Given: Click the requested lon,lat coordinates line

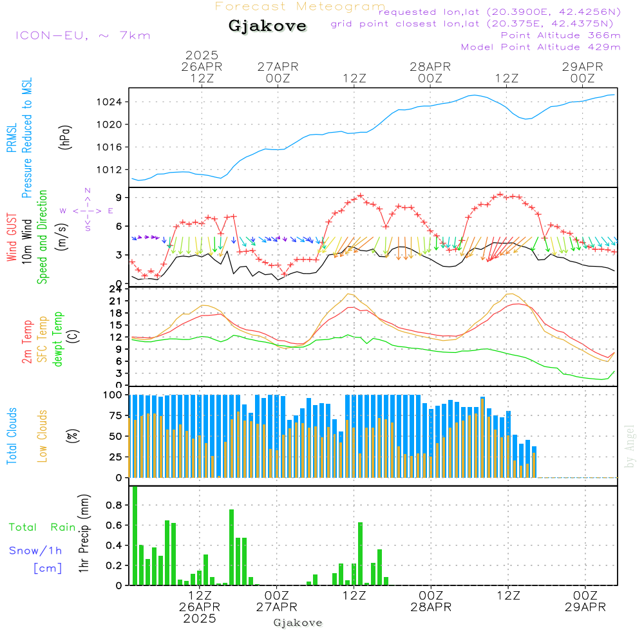Looking at the screenshot, I should (500, 12).
